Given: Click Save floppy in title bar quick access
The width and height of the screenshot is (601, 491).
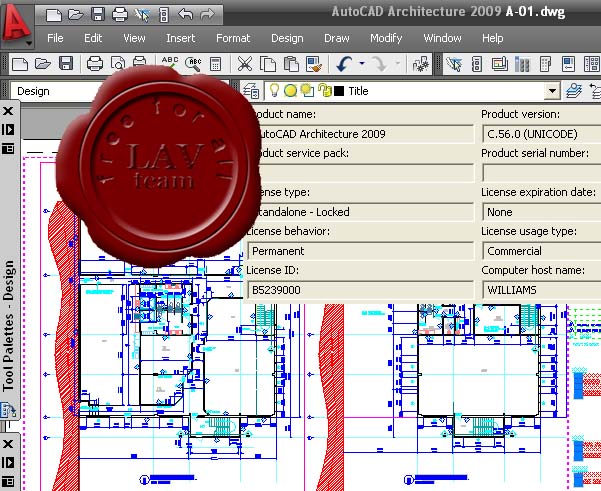Looking at the screenshot, I should coord(98,15).
